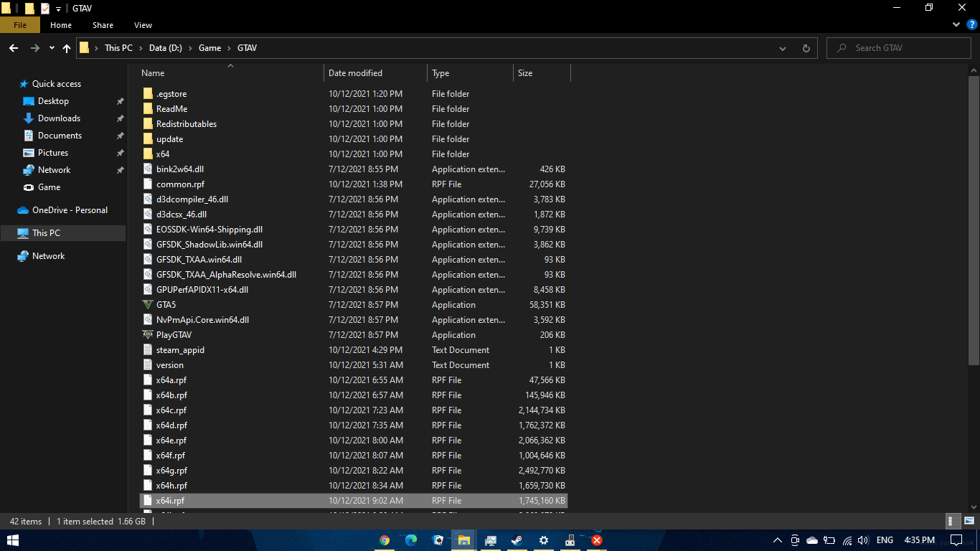The height and width of the screenshot is (551, 980).
Task: Select the bink2w64.dll file icon
Action: point(148,169)
